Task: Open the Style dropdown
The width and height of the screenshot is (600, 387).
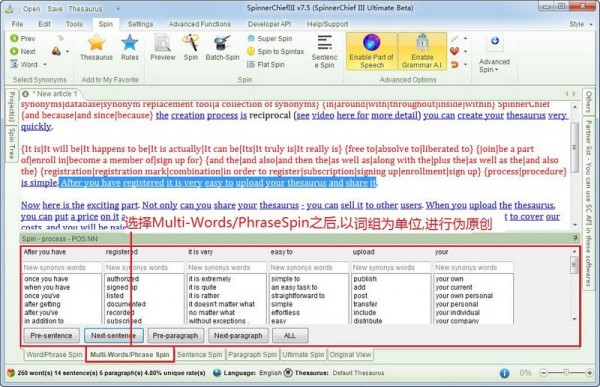Action: pos(580,24)
